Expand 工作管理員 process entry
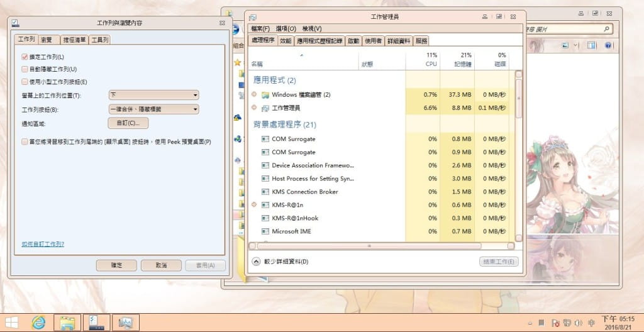The width and height of the screenshot is (644, 332). coord(254,108)
